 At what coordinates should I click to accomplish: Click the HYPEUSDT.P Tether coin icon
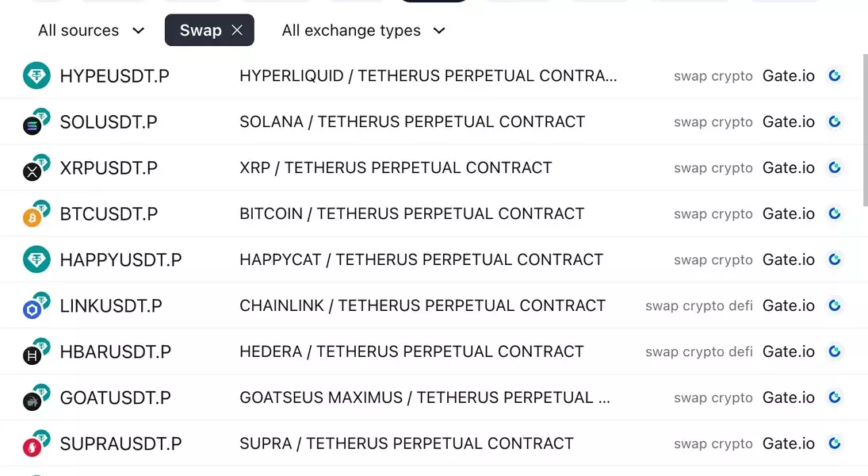pyautogui.click(x=36, y=76)
